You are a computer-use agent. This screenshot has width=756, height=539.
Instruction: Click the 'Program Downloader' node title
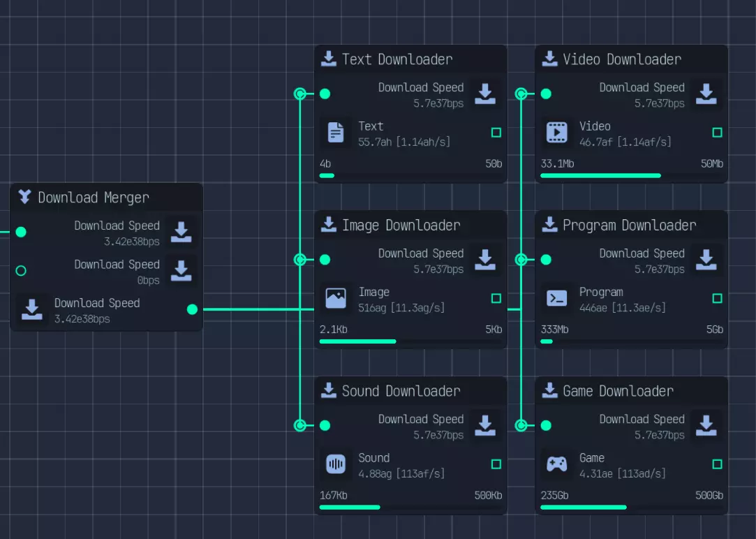pos(630,225)
